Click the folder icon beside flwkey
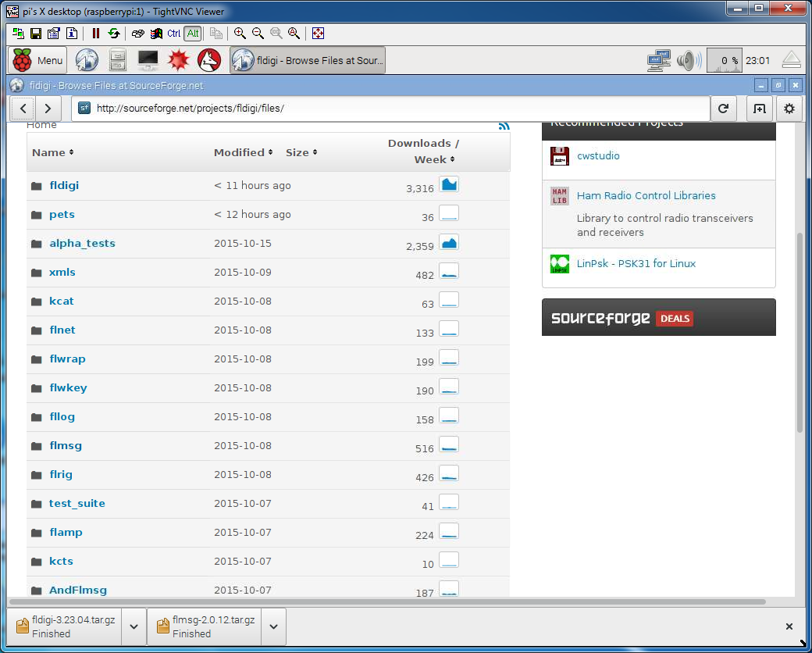 (x=36, y=388)
